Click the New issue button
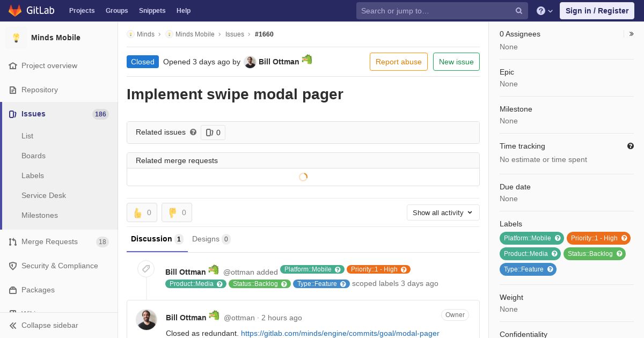The height and width of the screenshot is (338, 644). click(456, 62)
